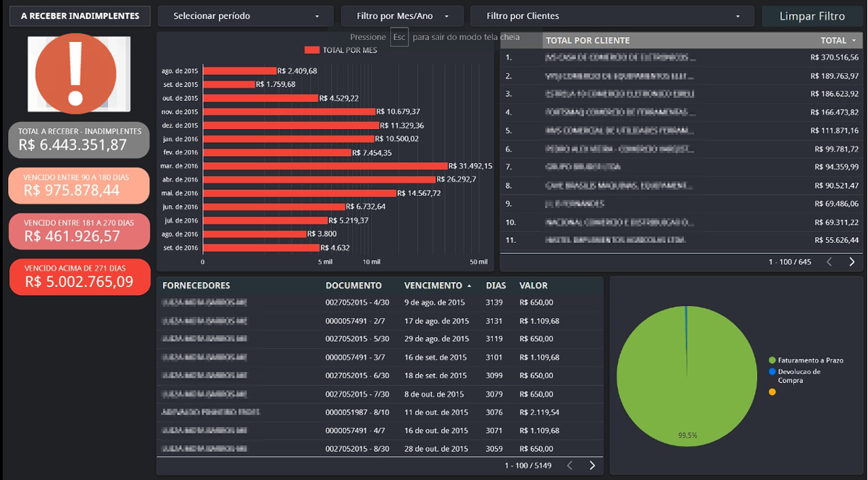Open the Filtro por Mes/Ano dropdown
The height and width of the screenshot is (480, 868).
402,16
